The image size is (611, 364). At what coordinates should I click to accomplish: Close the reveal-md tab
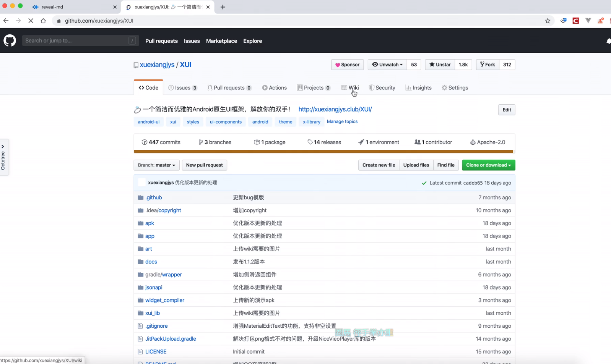pyautogui.click(x=115, y=7)
